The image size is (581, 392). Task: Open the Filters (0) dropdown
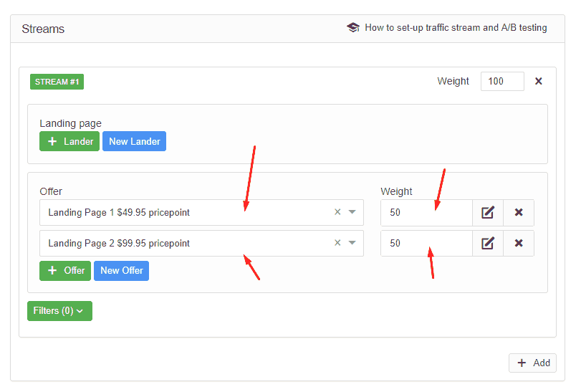(59, 311)
